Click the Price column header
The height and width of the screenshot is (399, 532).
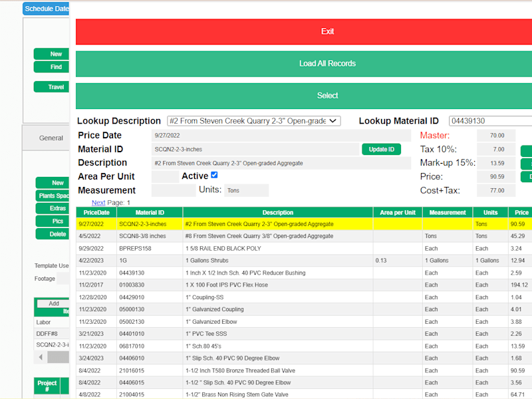(521, 212)
